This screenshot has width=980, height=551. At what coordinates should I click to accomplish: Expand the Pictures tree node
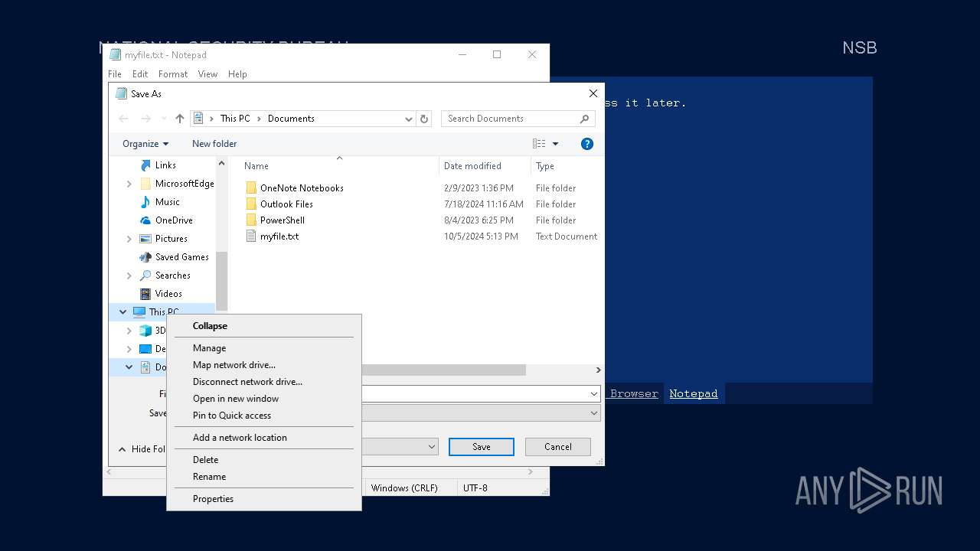coord(129,239)
